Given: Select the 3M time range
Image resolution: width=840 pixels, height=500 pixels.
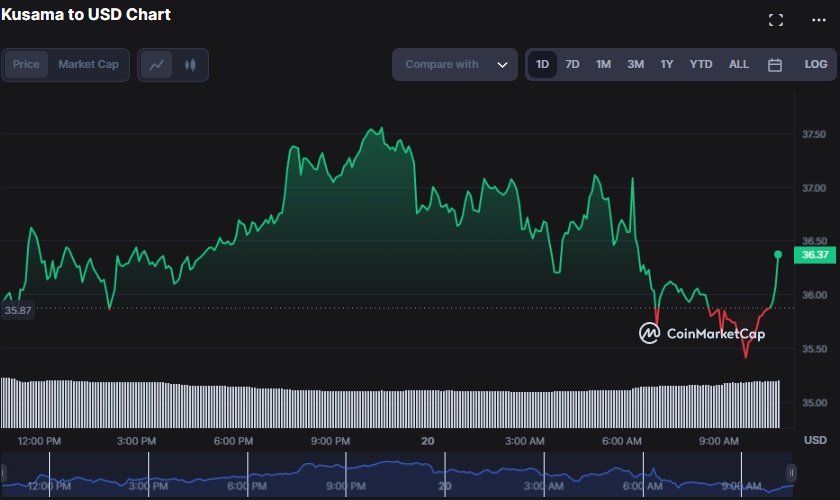Looking at the screenshot, I should point(635,65).
